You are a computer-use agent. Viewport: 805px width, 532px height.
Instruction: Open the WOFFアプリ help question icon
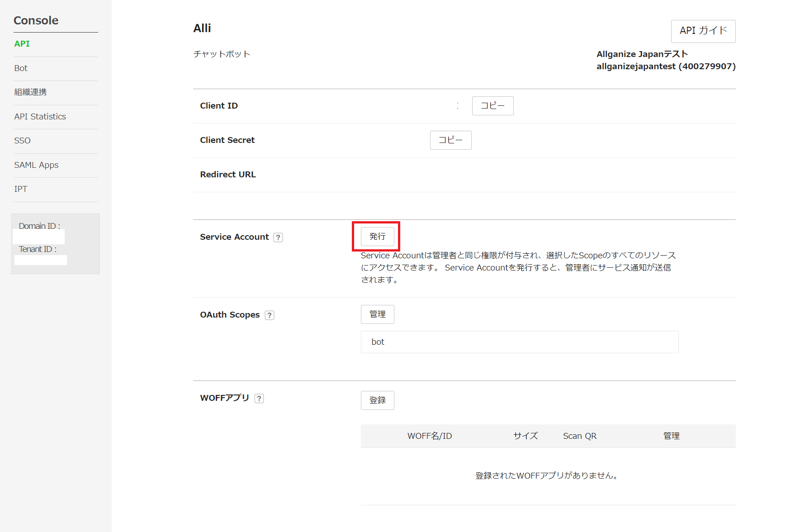(x=259, y=399)
